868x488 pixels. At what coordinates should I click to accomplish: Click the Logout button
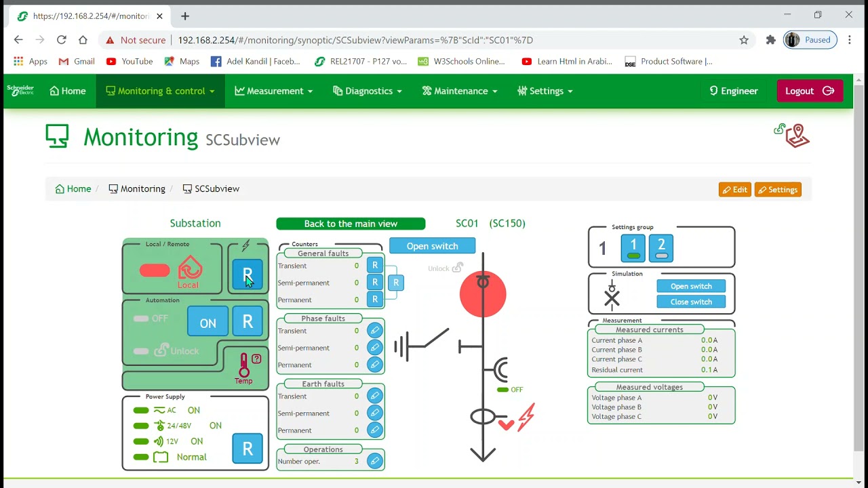pyautogui.click(x=810, y=91)
